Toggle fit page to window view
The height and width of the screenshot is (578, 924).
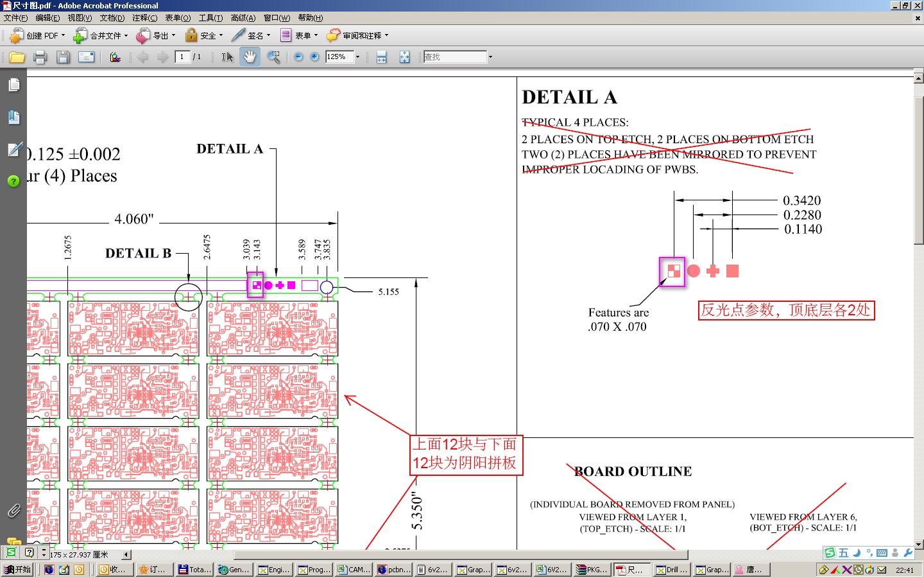pos(404,57)
